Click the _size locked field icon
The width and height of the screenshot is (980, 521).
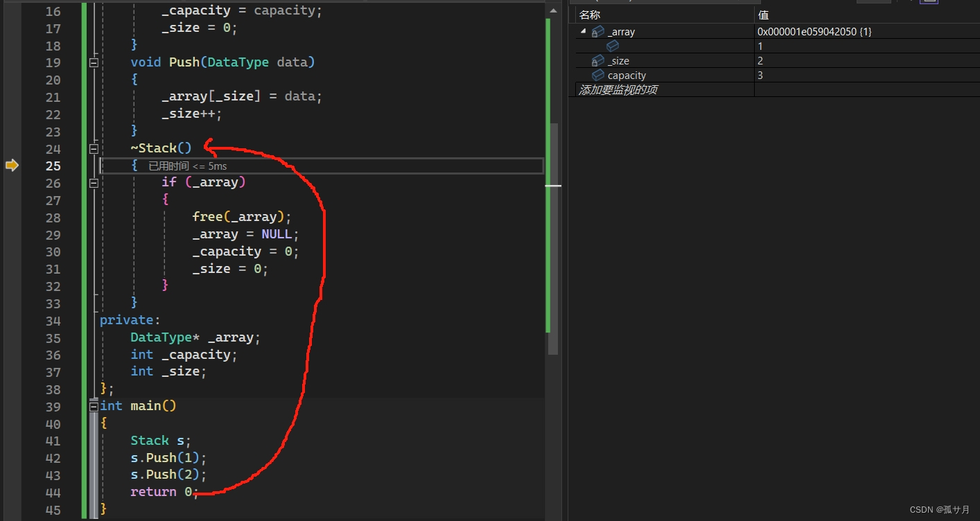tap(598, 61)
